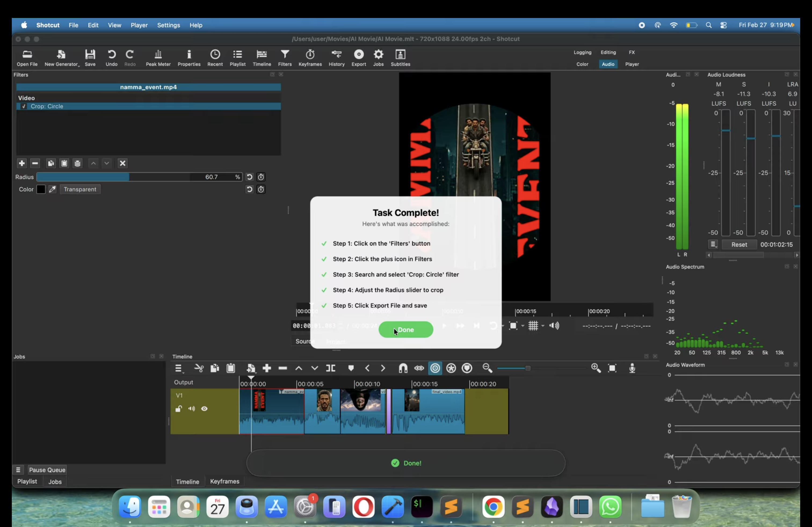Image resolution: width=812 pixels, height=527 pixels.
Task: Open the Jobs panel menu button
Action: pos(18,470)
